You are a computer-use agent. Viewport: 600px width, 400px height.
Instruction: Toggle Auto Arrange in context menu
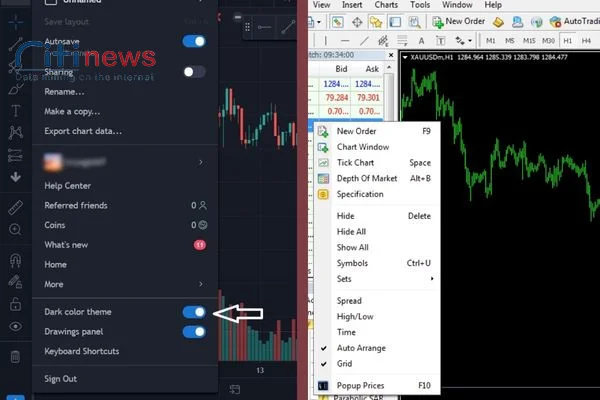(377, 348)
